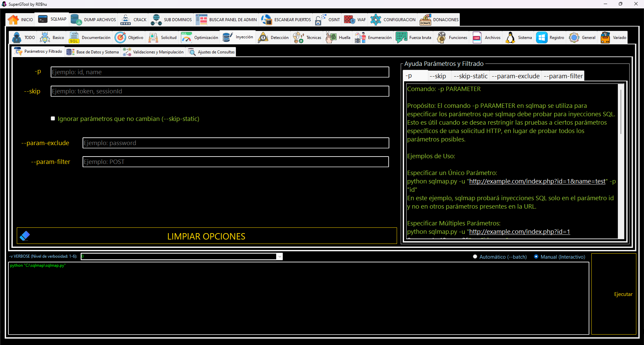Image resolution: width=644 pixels, height=345 pixels.
Task: Switch to the Inyección tab
Action: point(238,37)
